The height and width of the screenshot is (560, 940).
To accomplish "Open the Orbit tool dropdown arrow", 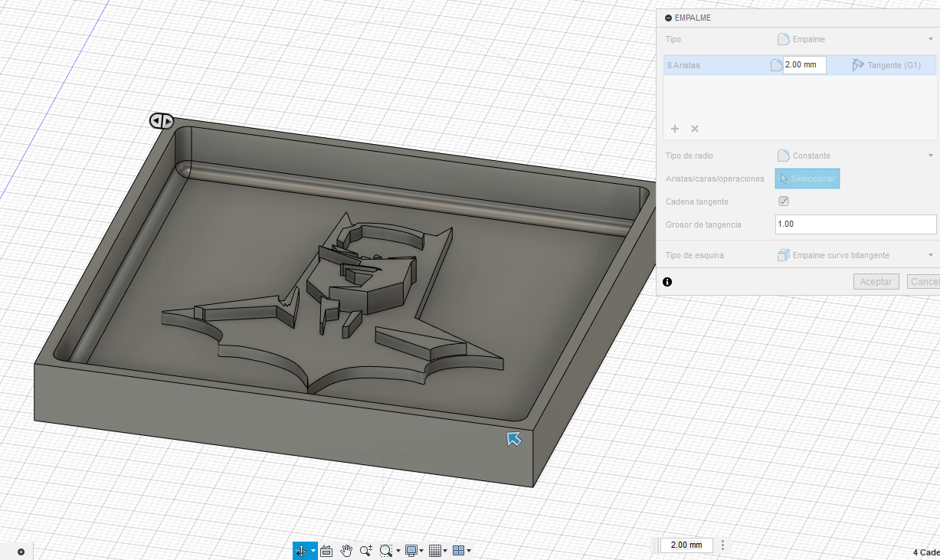I will coord(313,551).
